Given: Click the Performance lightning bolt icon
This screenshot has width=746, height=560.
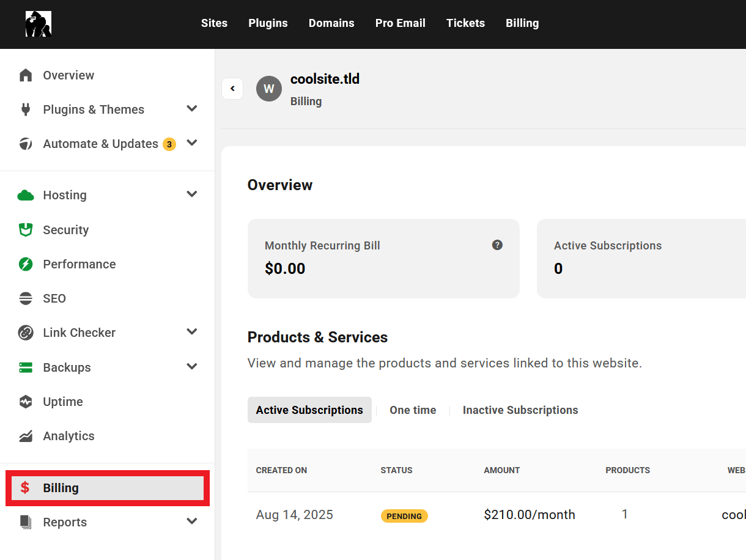Looking at the screenshot, I should point(26,264).
